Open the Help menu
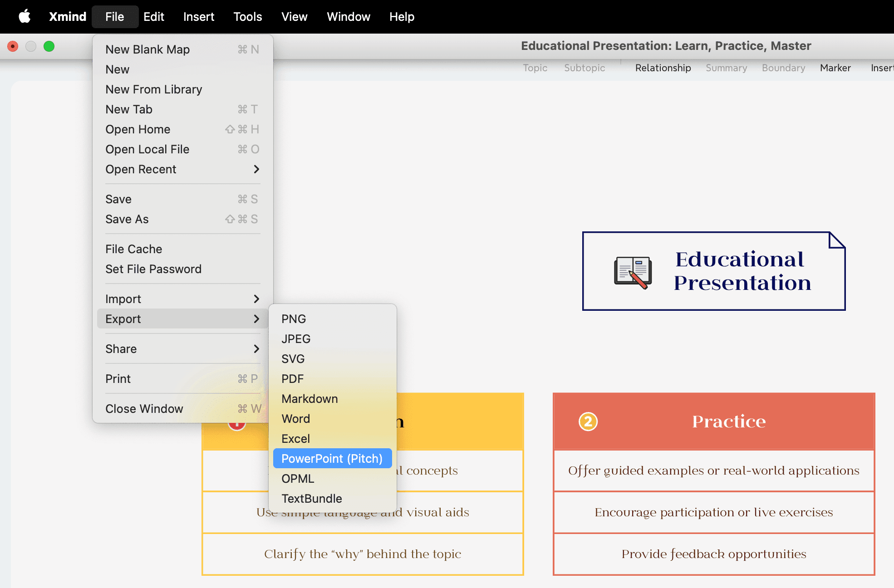The image size is (894, 588). click(x=402, y=16)
